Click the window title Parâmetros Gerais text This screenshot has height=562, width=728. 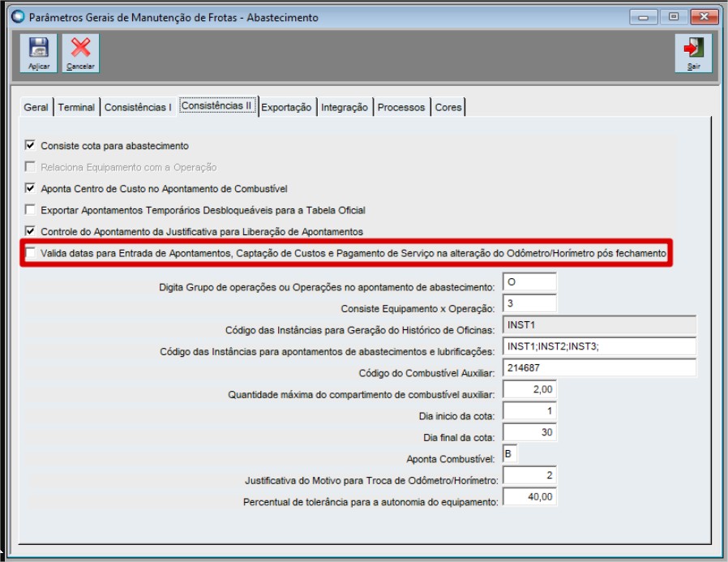pyautogui.click(x=173, y=18)
